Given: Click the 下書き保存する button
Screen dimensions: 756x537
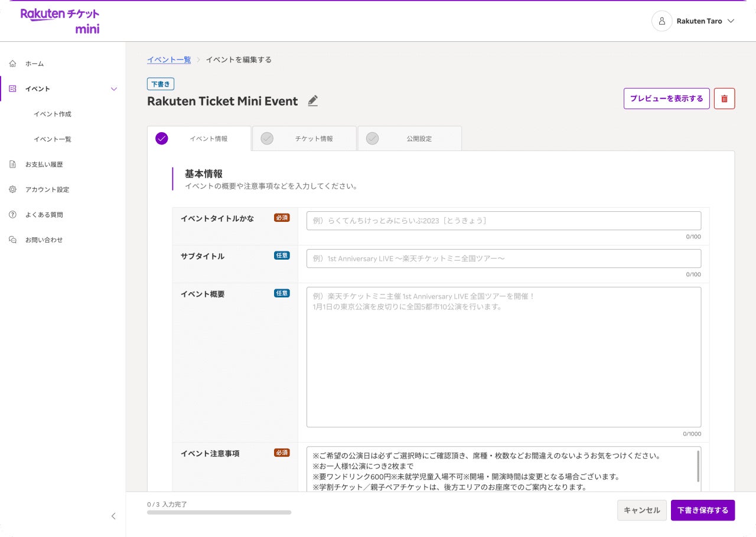Looking at the screenshot, I should pyautogui.click(x=702, y=510).
